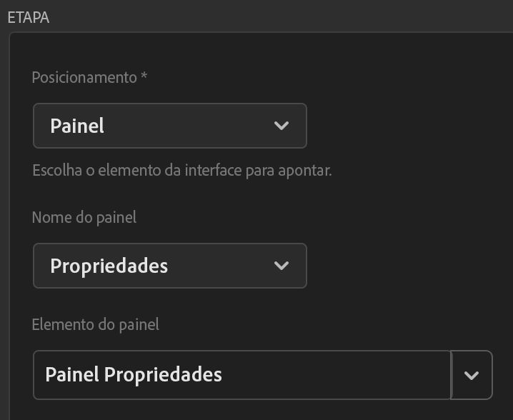Screen dimensions: 513x420
Task: Click the word Propriedades inside second dropdown
Action: [x=109, y=266]
